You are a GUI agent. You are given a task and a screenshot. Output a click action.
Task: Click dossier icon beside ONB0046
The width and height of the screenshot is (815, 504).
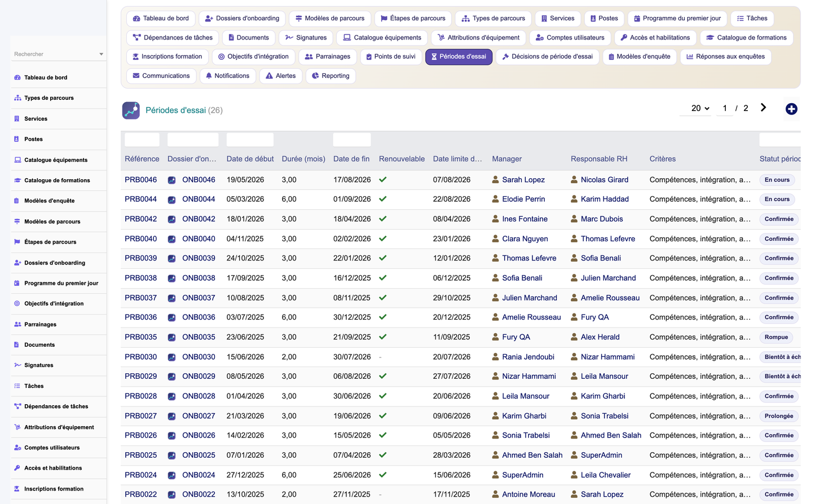tap(171, 180)
